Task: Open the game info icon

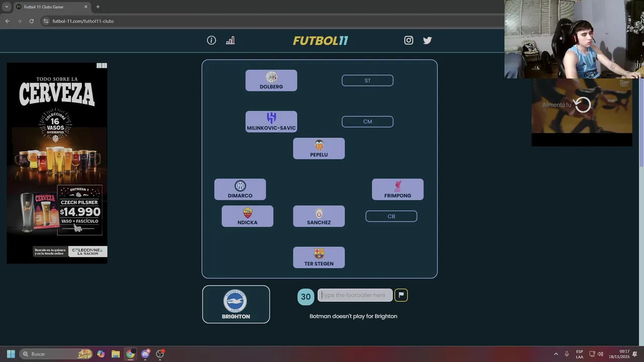Action: tap(211, 40)
